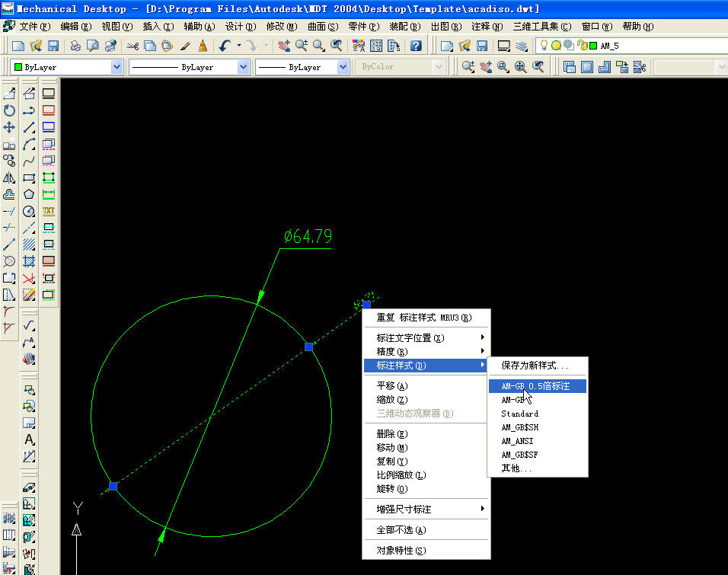Click the blue grip at circle's lower left
The image size is (728, 575).
(113, 486)
